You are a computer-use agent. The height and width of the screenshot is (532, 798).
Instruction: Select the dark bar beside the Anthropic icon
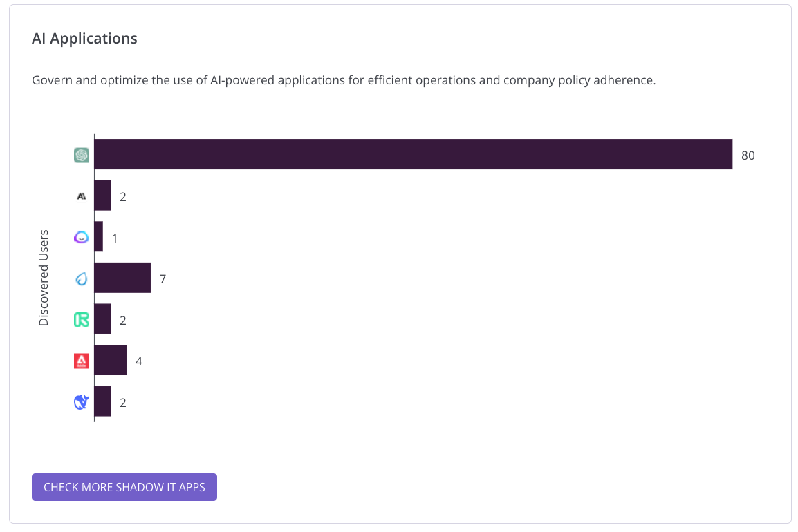(x=102, y=196)
